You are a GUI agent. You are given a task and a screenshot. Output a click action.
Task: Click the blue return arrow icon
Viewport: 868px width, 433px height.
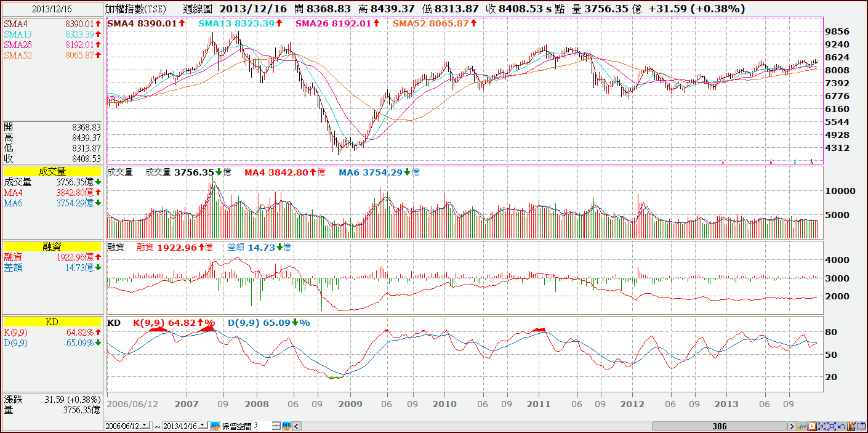[x=861, y=426]
